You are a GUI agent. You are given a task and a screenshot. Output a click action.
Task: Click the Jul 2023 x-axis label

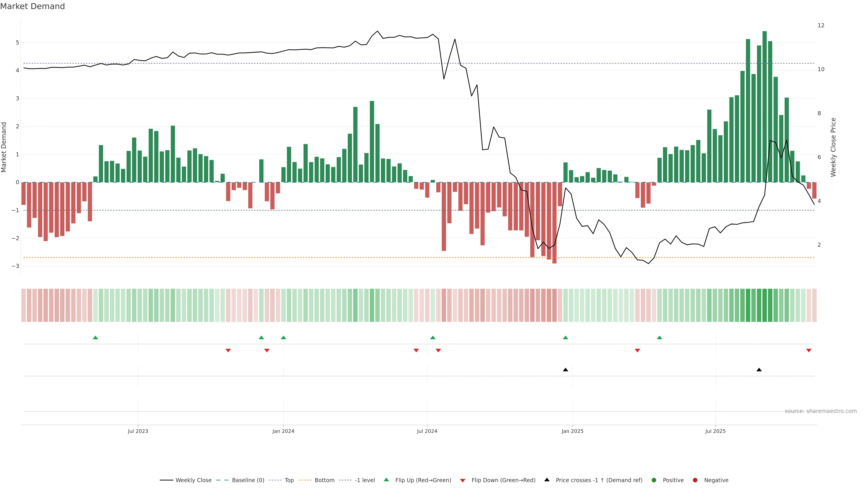coord(138,431)
